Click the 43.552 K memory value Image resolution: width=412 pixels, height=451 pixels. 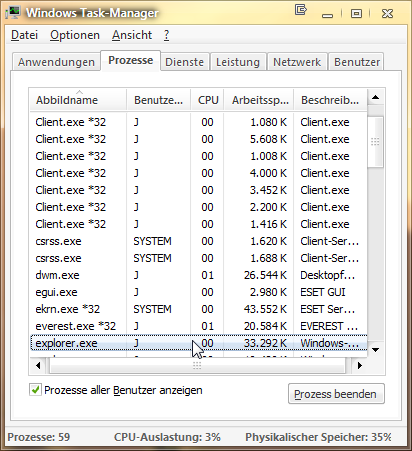265,309
